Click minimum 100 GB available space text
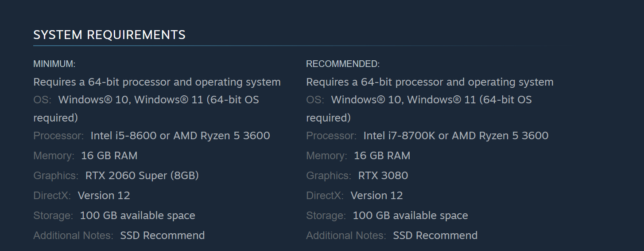 tap(137, 216)
